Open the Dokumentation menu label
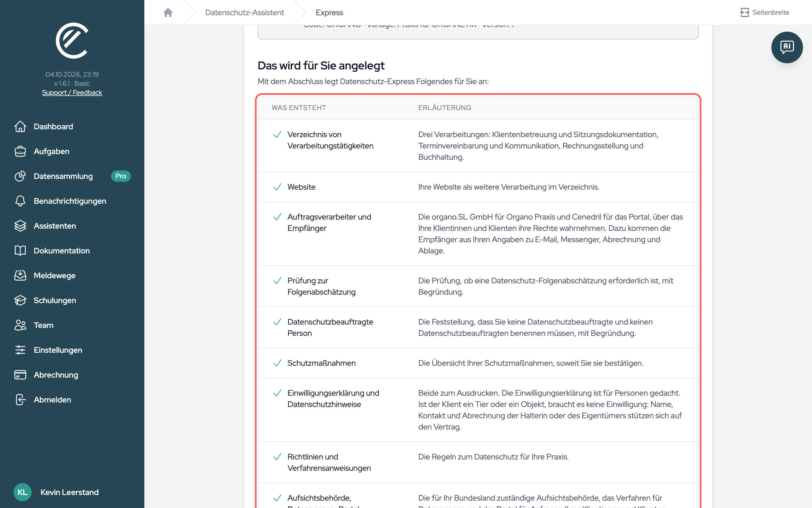The height and width of the screenshot is (508, 812). pyautogui.click(x=62, y=251)
